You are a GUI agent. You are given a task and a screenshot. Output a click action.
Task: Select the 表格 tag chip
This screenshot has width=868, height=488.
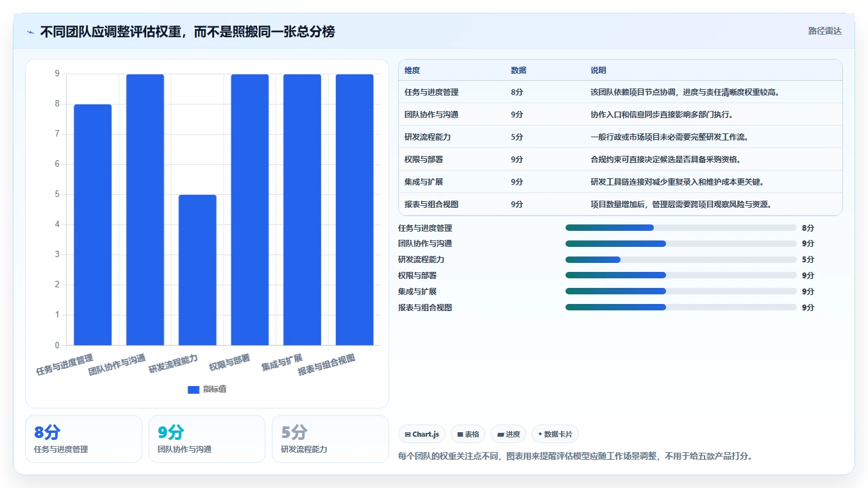(468, 434)
